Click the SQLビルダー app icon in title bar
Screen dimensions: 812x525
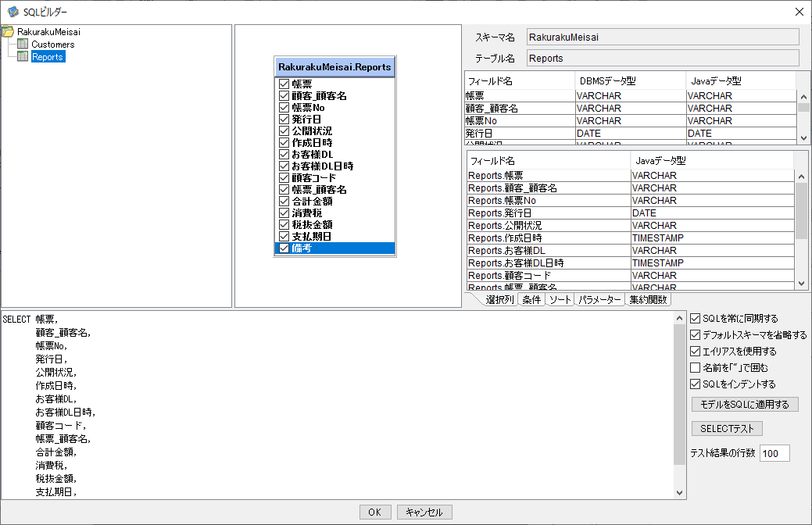point(13,12)
